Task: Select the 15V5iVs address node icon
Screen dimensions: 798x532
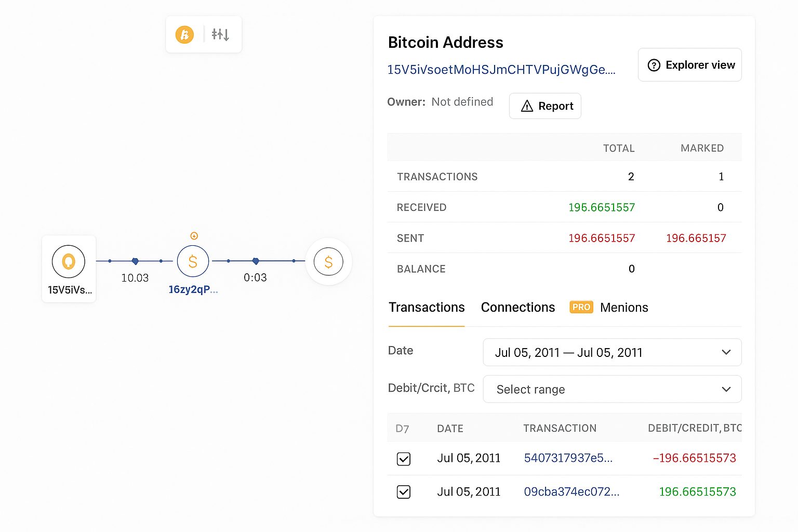Action: pos(69,261)
